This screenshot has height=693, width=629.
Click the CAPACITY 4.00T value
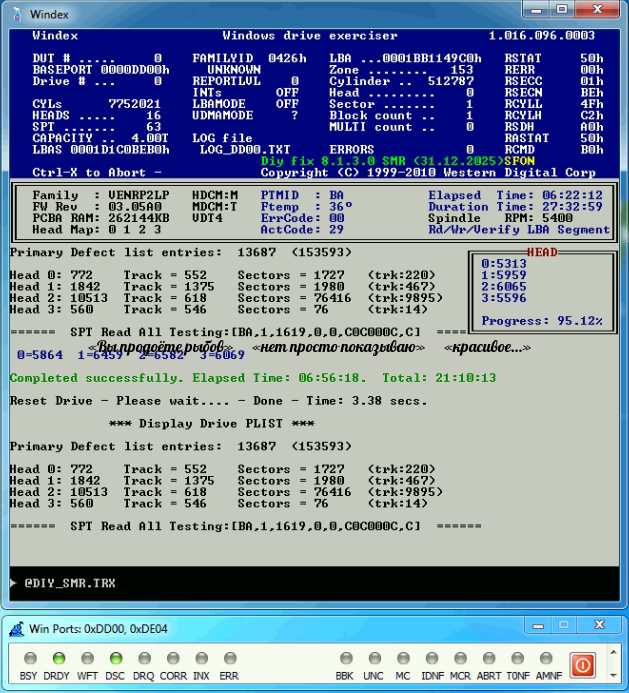[150, 138]
